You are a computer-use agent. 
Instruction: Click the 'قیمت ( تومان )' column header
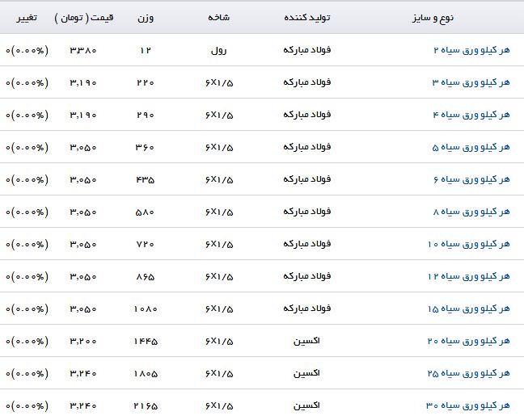(x=84, y=18)
